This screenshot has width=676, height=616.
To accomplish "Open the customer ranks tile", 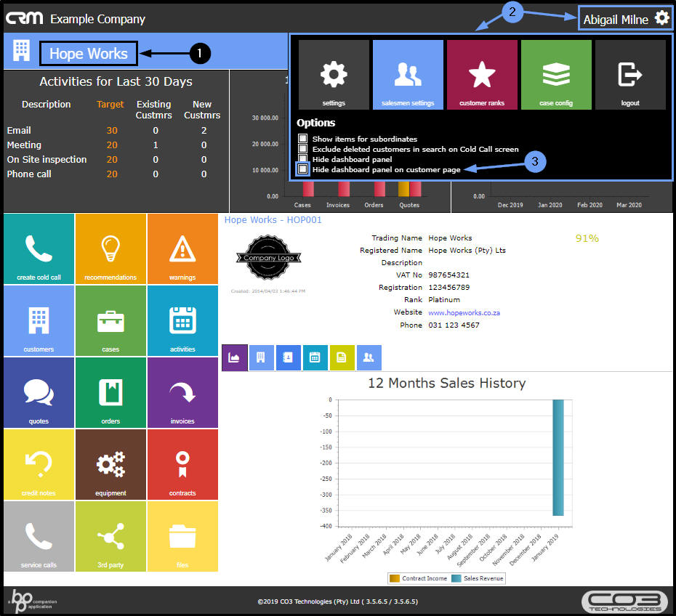I will [x=482, y=75].
